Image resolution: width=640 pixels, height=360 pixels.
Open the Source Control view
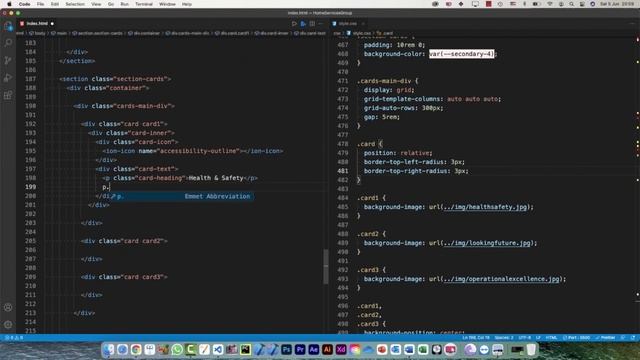coord(8,60)
